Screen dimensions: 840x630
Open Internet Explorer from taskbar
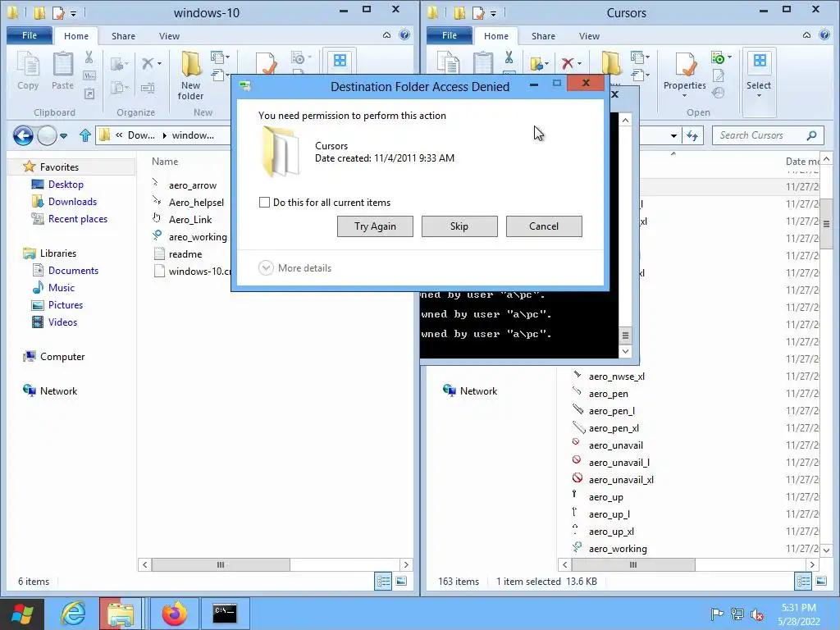click(73, 614)
